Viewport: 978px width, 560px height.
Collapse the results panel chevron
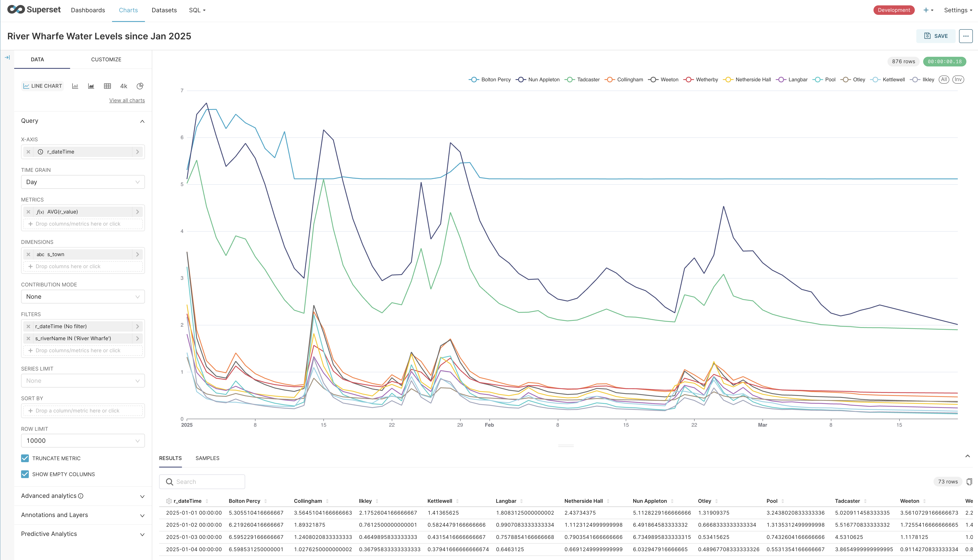click(x=968, y=456)
